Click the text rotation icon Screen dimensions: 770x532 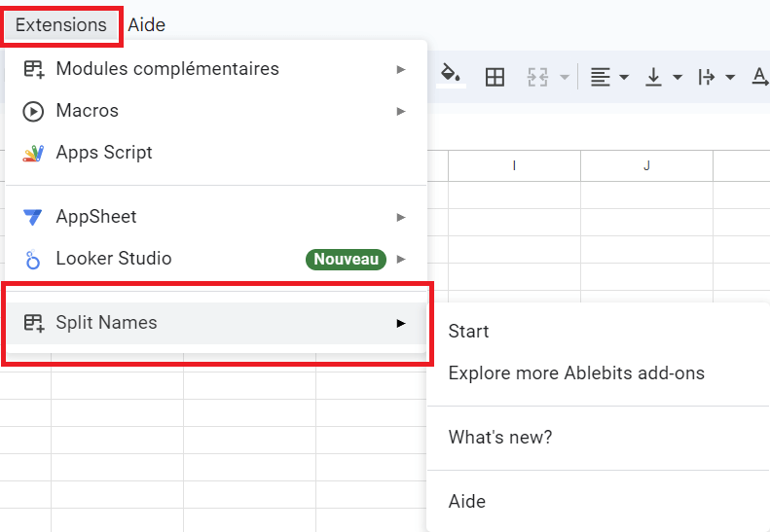pos(760,78)
